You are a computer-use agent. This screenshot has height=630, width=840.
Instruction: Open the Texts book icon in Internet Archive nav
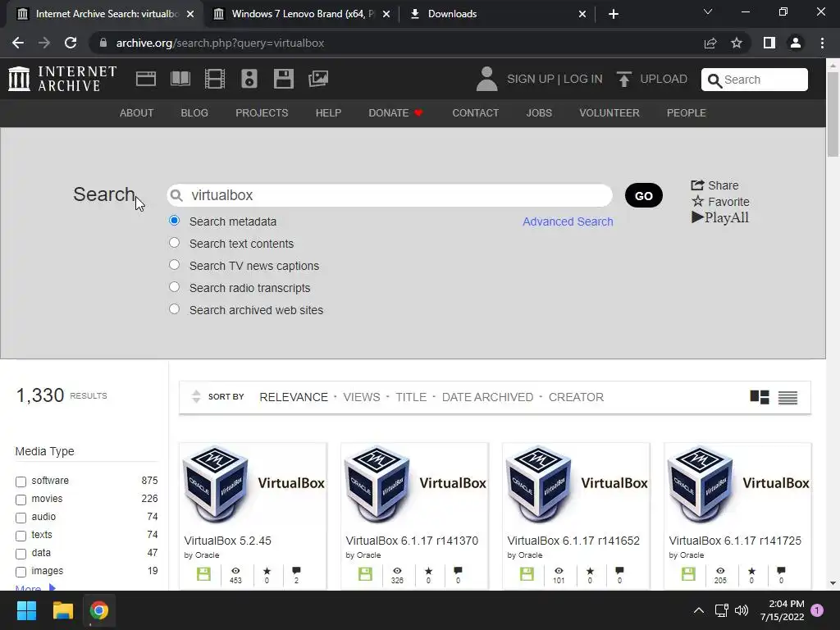(x=180, y=79)
